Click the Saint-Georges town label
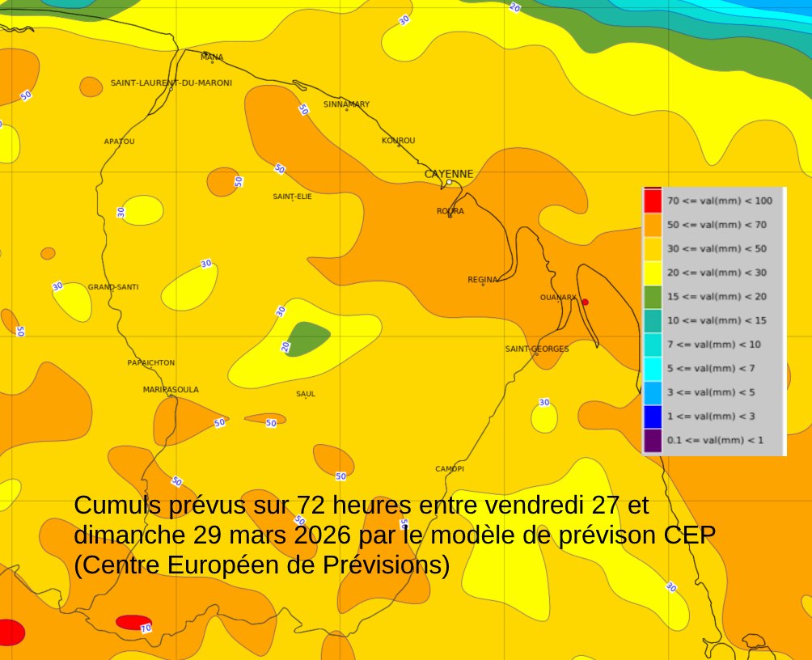This screenshot has height=660, width=812. [537, 349]
